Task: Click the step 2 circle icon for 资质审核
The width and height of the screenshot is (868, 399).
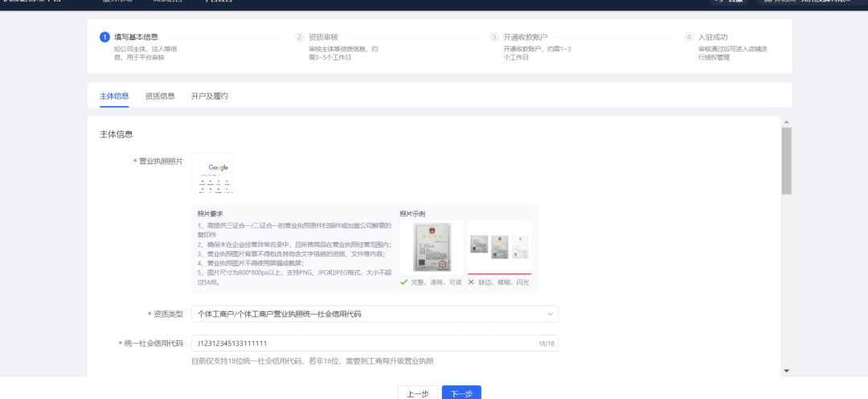Action: tap(300, 37)
